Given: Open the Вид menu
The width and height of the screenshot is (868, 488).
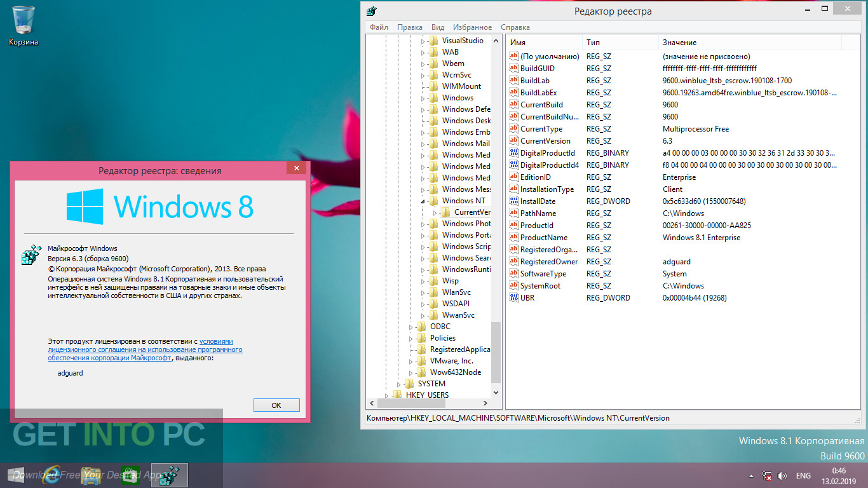Looking at the screenshot, I should pos(438,27).
